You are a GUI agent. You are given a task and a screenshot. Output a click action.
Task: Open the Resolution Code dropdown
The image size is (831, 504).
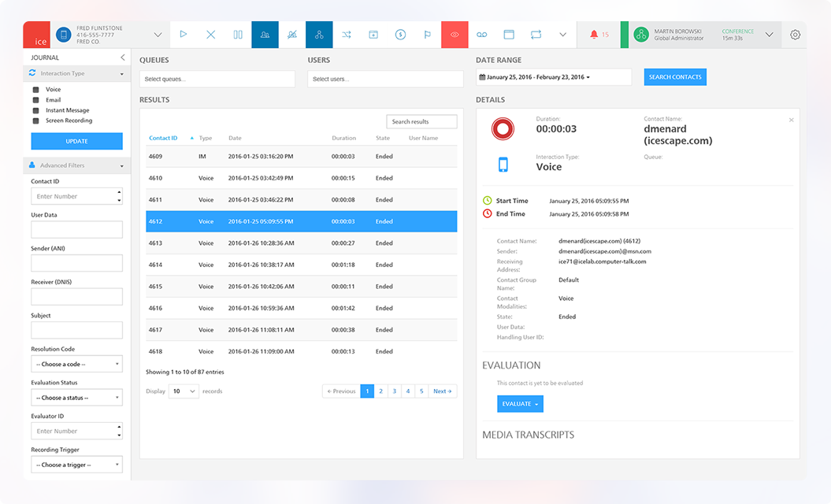pyautogui.click(x=77, y=364)
